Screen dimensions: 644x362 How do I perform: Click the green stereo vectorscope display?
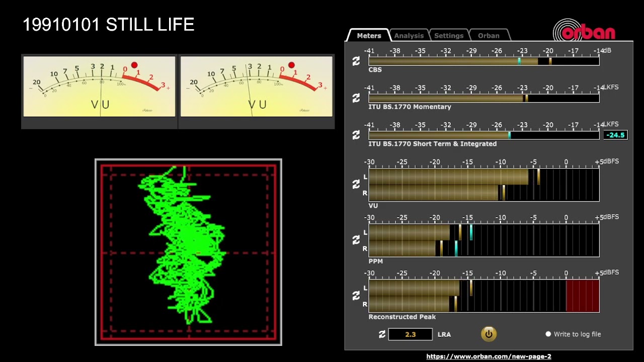tap(188, 252)
